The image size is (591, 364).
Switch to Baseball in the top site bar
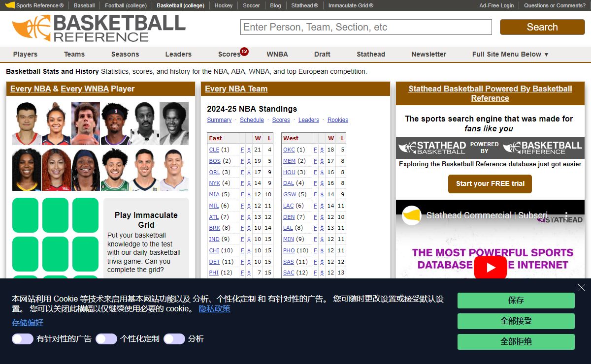point(84,5)
